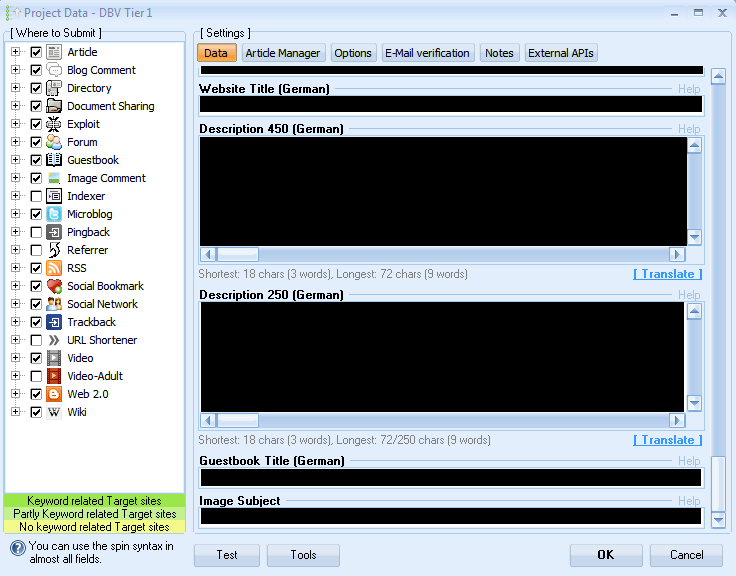The width and height of the screenshot is (736, 576).
Task: Click the Description 450 horizontal scrollbar thumb
Action: click(x=238, y=254)
